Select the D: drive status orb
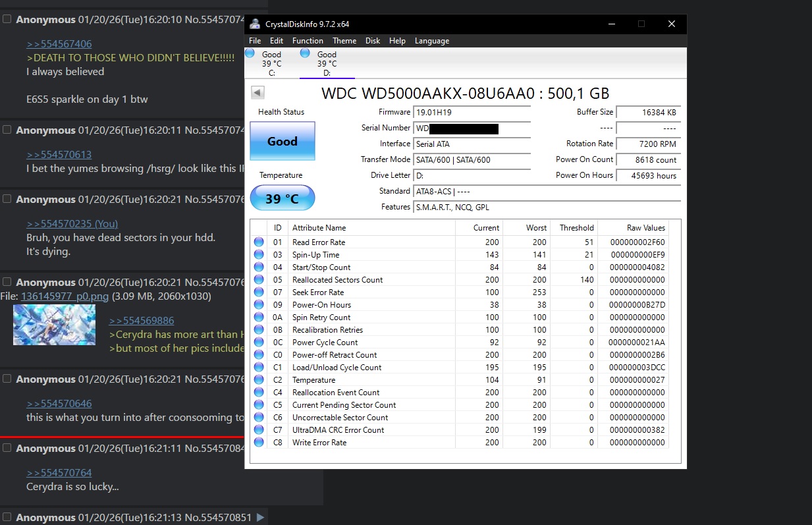This screenshot has width=812, height=525. (305, 53)
